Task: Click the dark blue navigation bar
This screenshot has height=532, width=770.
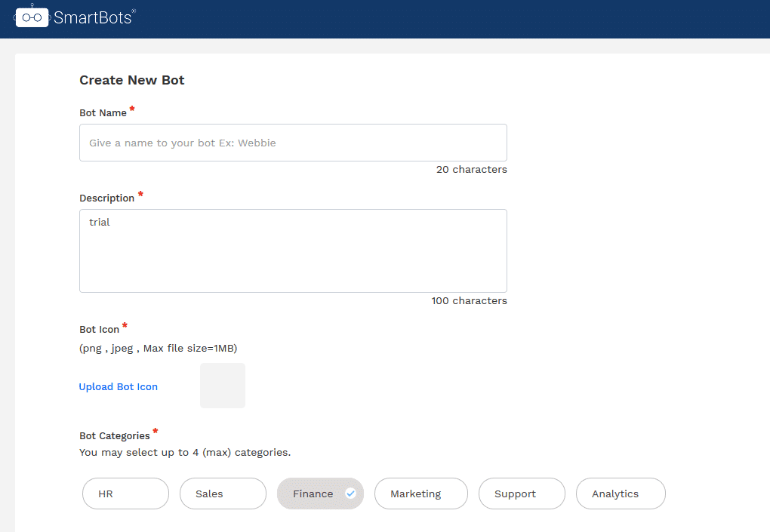Action: pyautogui.click(x=453, y=17)
